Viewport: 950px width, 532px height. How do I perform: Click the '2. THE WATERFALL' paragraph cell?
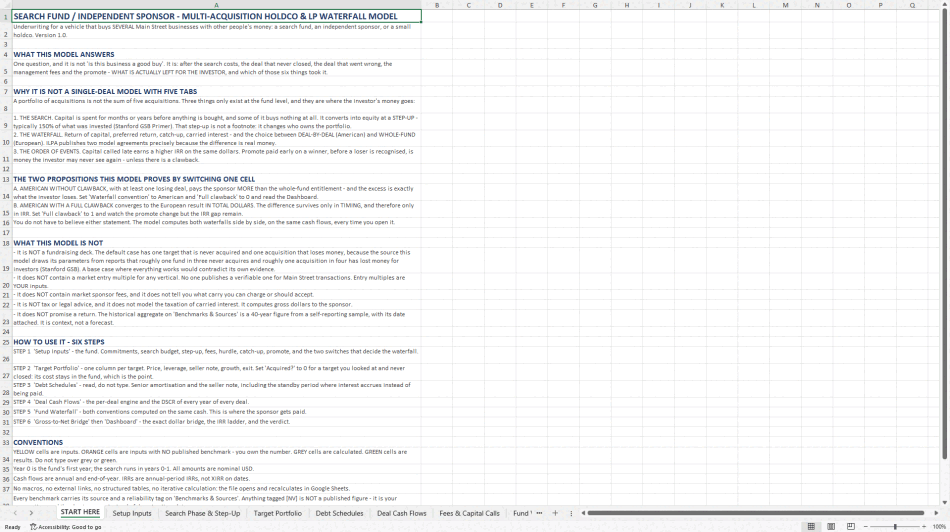216,139
